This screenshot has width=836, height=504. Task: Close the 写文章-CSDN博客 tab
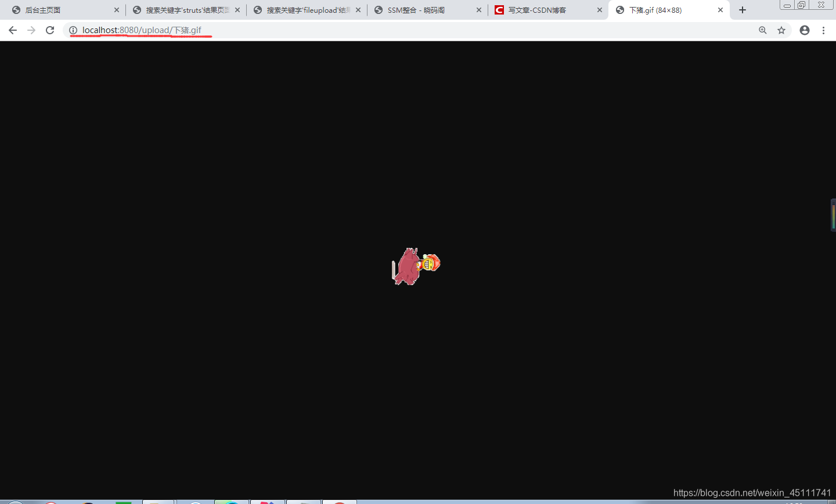(600, 10)
